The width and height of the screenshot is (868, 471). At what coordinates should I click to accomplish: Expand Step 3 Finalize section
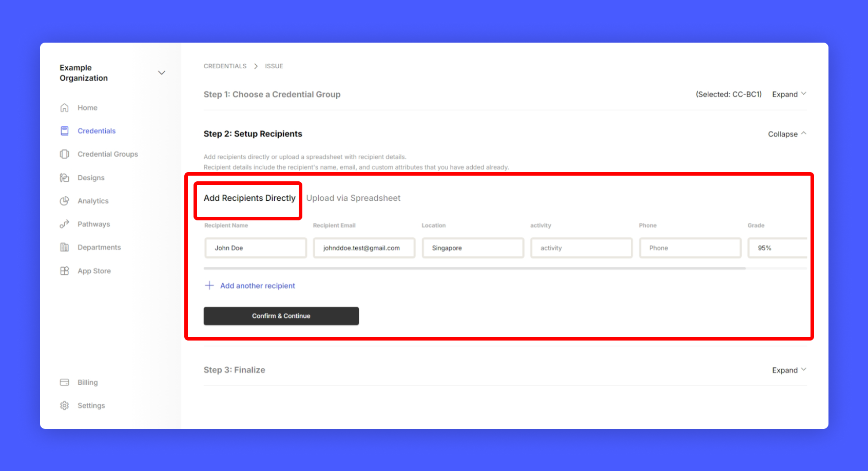[x=789, y=370]
